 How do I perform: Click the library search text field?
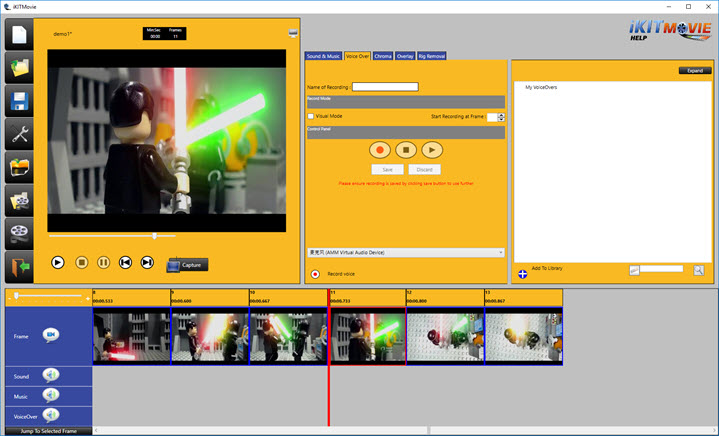coord(662,269)
